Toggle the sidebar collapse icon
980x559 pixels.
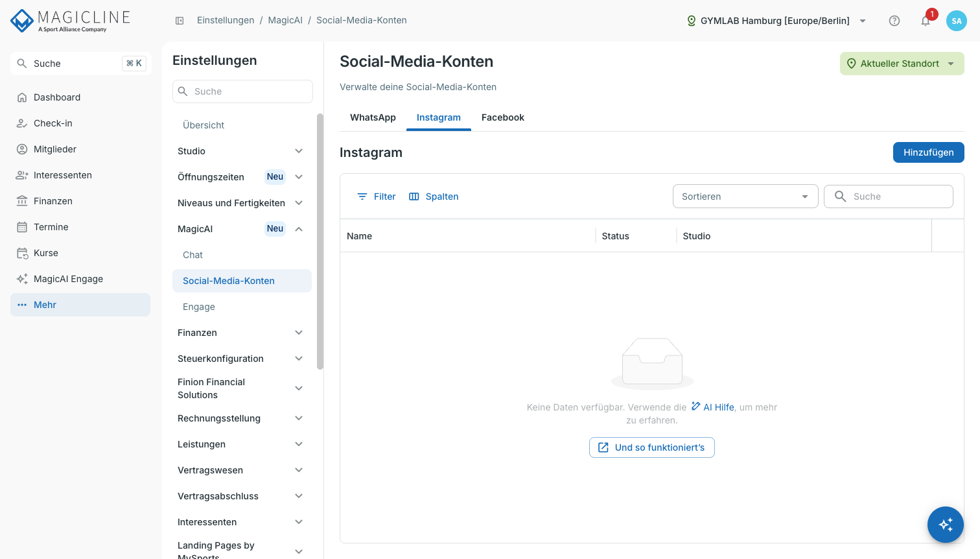coord(180,21)
